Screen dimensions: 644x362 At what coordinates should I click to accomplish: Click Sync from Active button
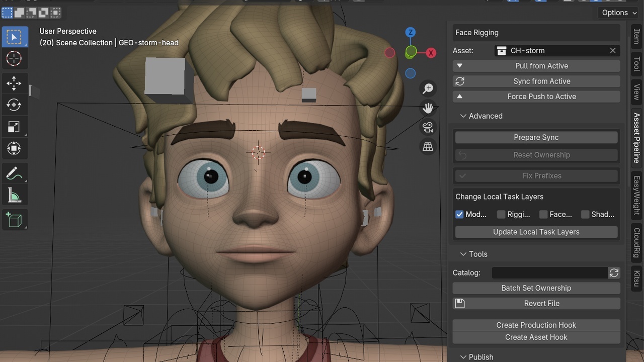[536, 81]
